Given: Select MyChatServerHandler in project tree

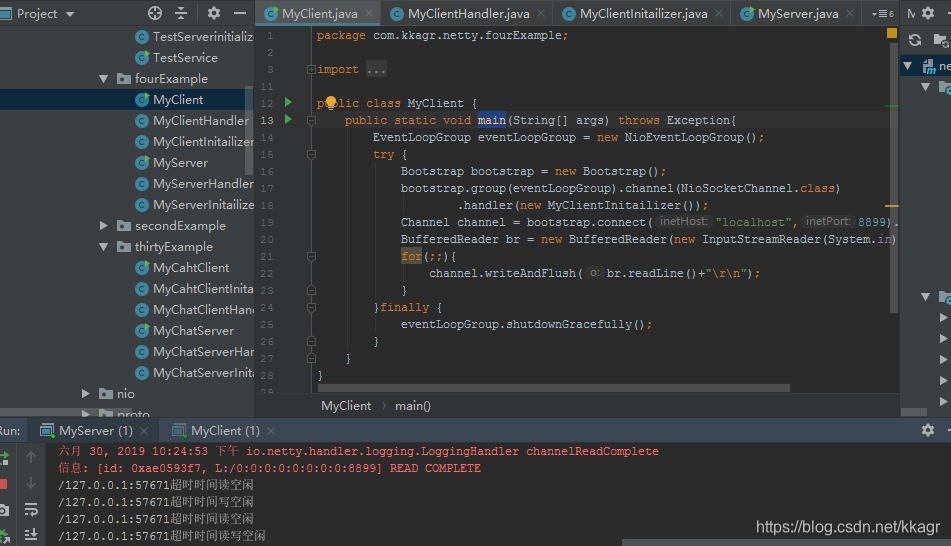Looking at the screenshot, I should pyautogui.click(x=194, y=352).
